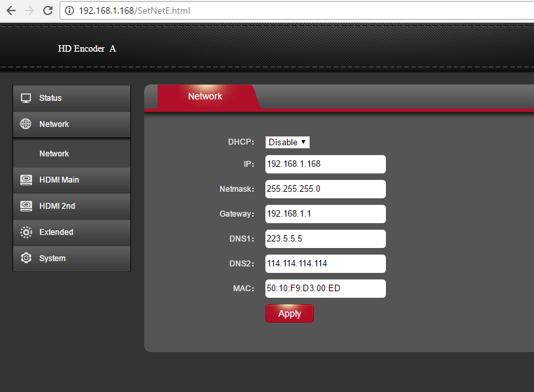Click into the IP address field
The height and width of the screenshot is (392, 534).
tap(325, 164)
